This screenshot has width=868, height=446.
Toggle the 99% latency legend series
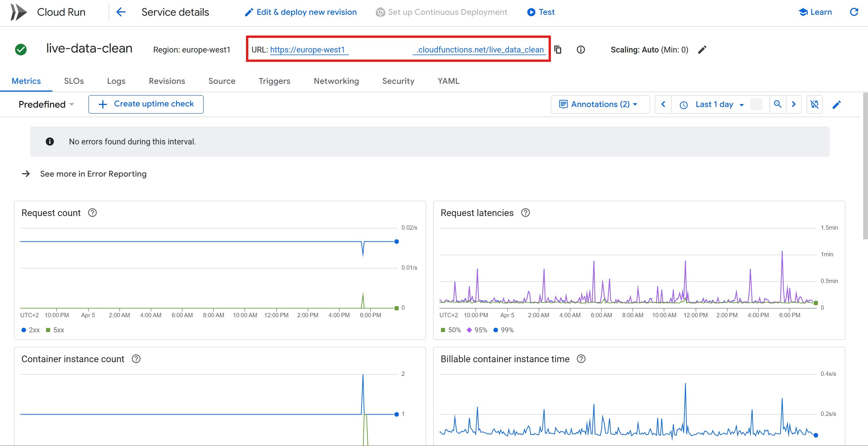[x=504, y=330]
